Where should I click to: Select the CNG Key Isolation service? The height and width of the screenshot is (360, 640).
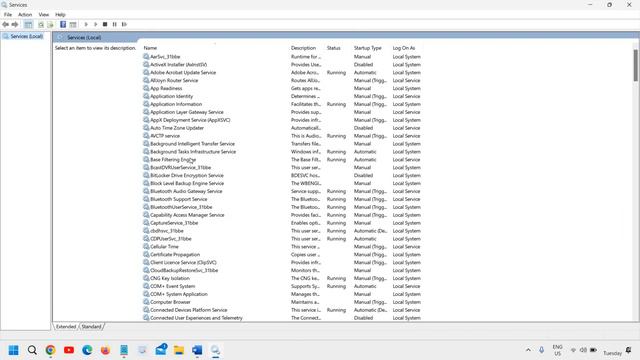tap(170, 278)
